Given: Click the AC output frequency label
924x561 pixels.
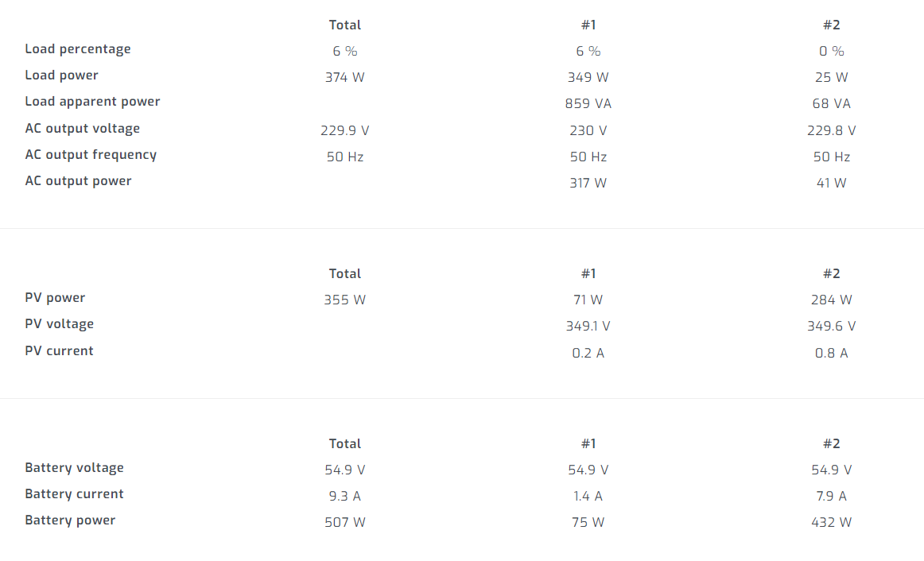Looking at the screenshot, I should 91,155.
